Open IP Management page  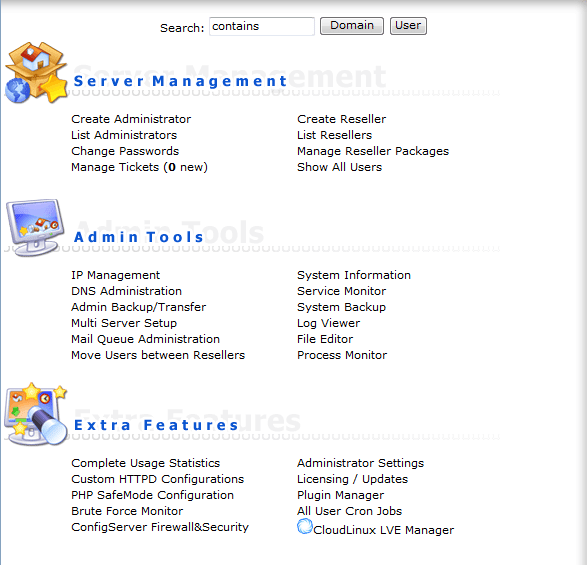coord(115,275)
